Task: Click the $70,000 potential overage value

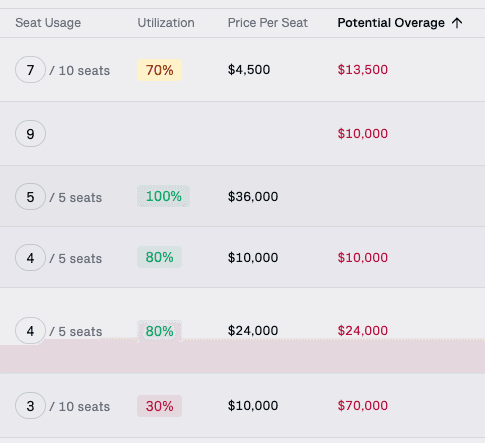Action: (x=363, y=406)
